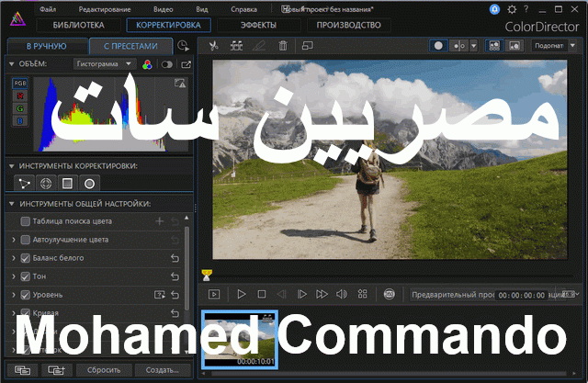Enable the Автоулучшение цвета checkbox
The width and height of the screenshot is (588, 383).
pyautogui.click(x=26, y=240)
